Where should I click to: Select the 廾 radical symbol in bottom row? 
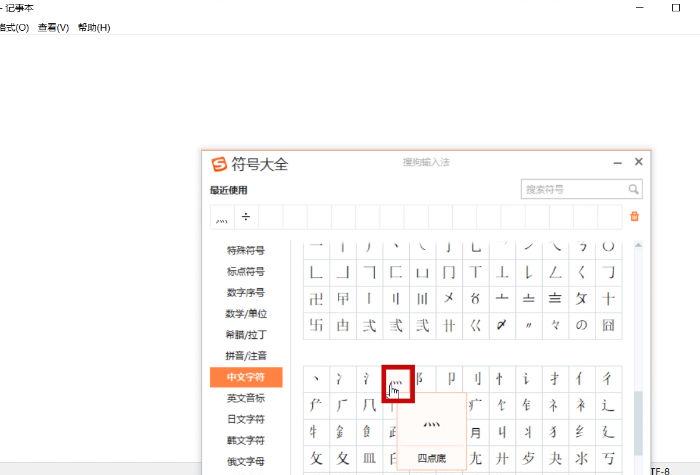point(502,458)
